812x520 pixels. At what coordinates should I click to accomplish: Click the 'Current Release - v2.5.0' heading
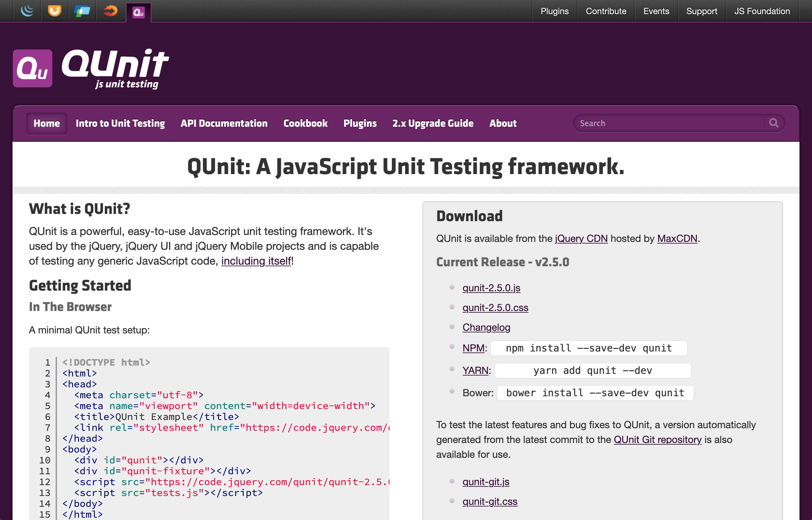(x=502, y=262)
